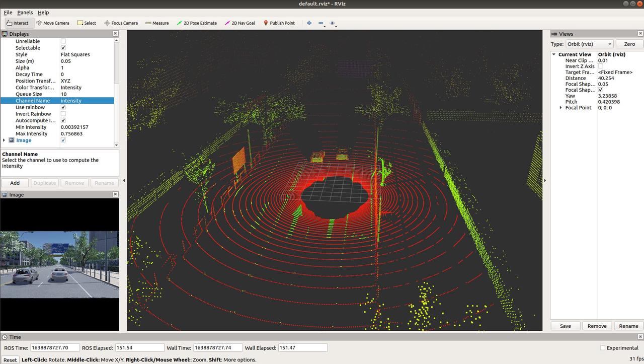
Task: Click the Add display button
Action: (x=15, y=183)
